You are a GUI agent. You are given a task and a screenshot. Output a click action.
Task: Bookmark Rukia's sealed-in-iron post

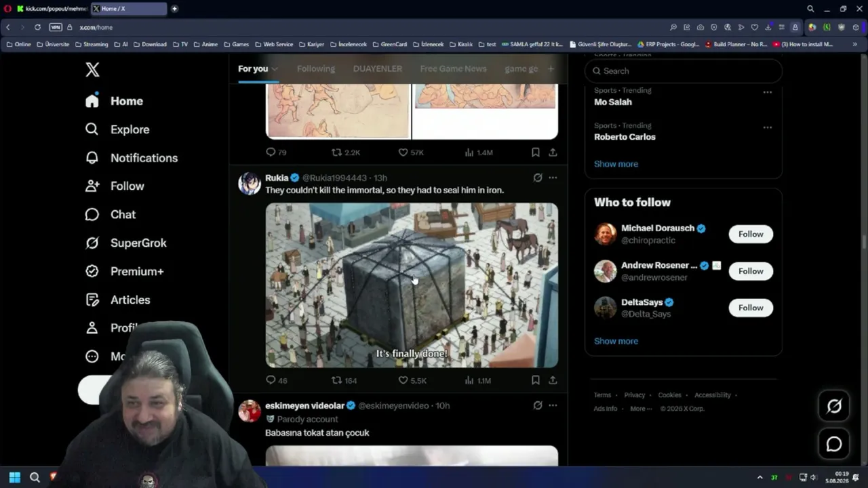coord(536,380)
